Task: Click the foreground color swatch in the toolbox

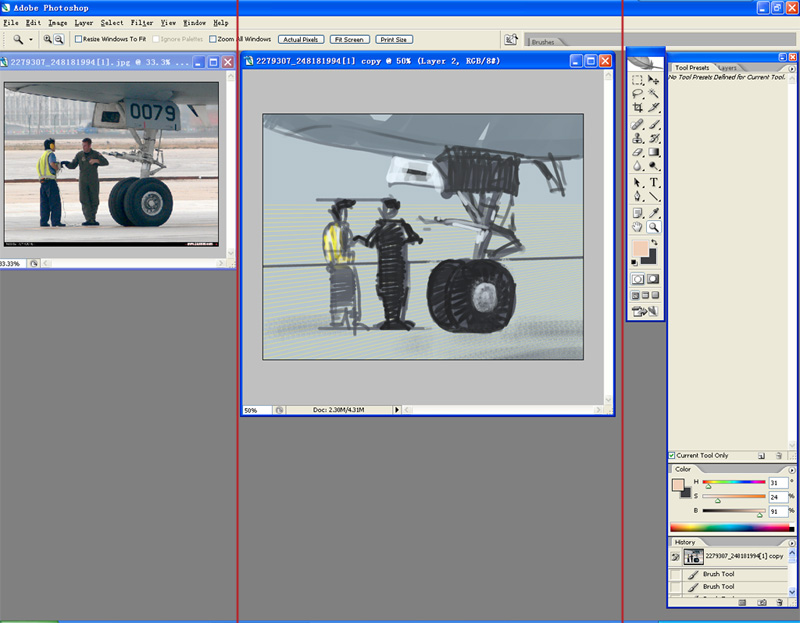Action: click(x=640, y=248)
